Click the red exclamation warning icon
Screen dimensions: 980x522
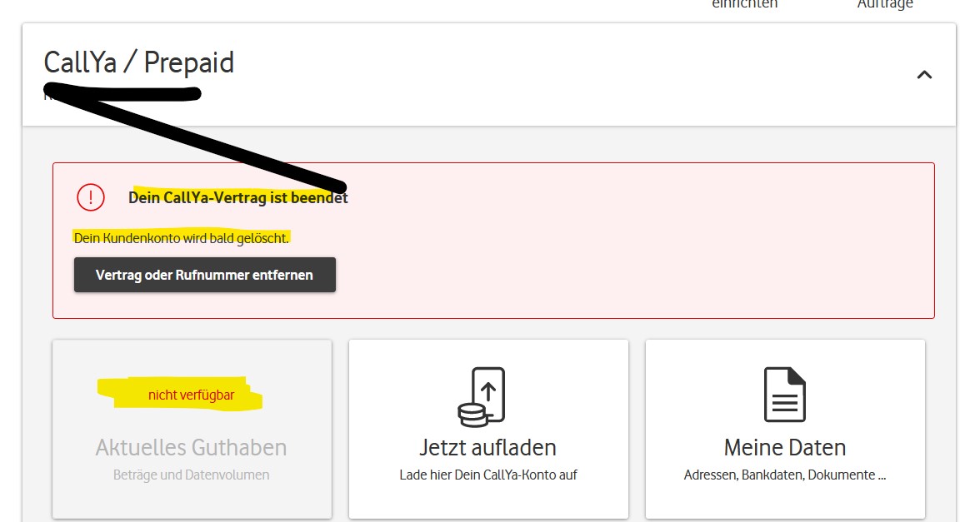(91, 197)
